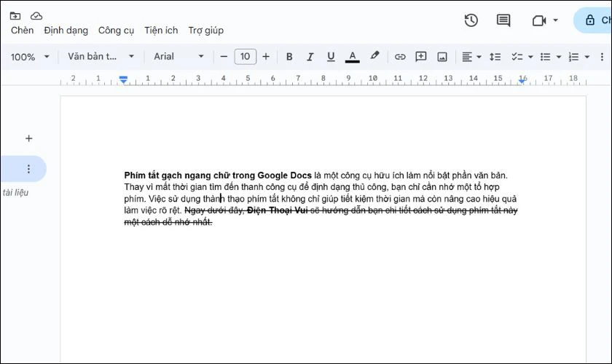
Task: Click the insert image icon
Action: [x=442, y=57]
